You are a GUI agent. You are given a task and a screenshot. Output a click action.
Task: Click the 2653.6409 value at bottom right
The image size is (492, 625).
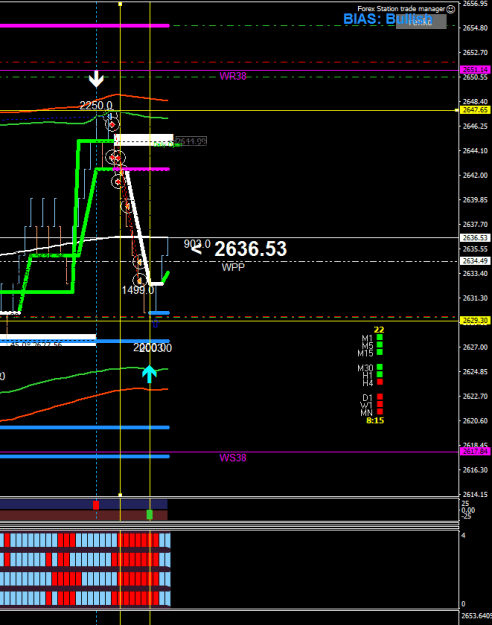pos(476,616)
